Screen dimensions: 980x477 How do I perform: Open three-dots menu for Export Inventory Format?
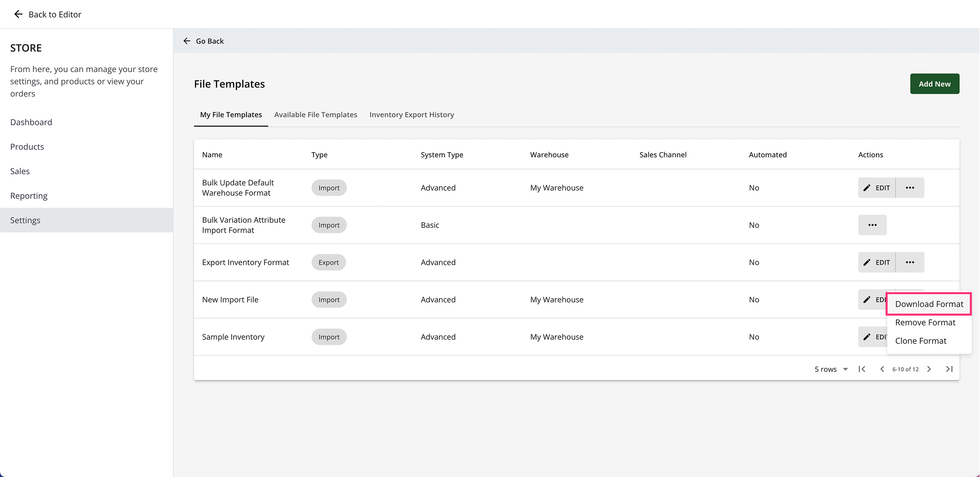click(910, 263)
